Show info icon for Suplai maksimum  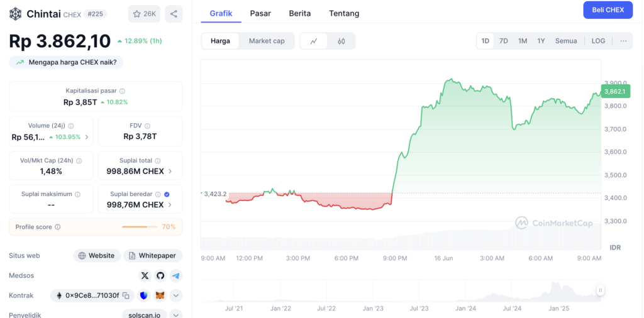(x=77, y=194)
